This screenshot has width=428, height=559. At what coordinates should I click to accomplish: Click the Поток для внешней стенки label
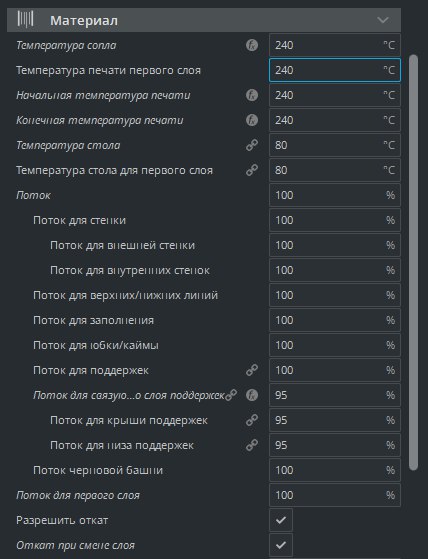[123, 245]
